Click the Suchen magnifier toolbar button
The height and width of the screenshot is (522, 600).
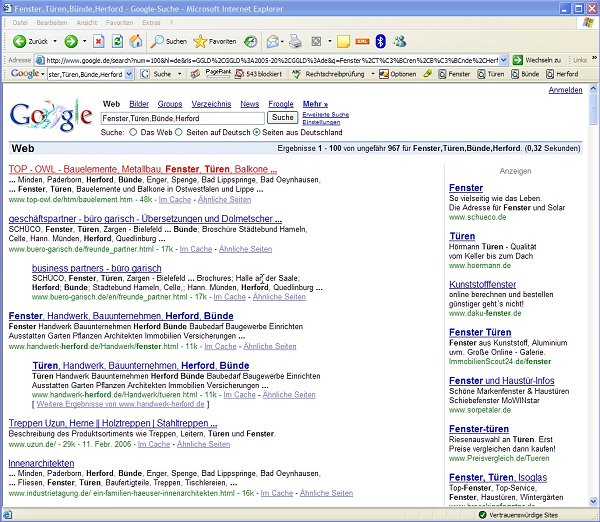[x=168, y=41]
